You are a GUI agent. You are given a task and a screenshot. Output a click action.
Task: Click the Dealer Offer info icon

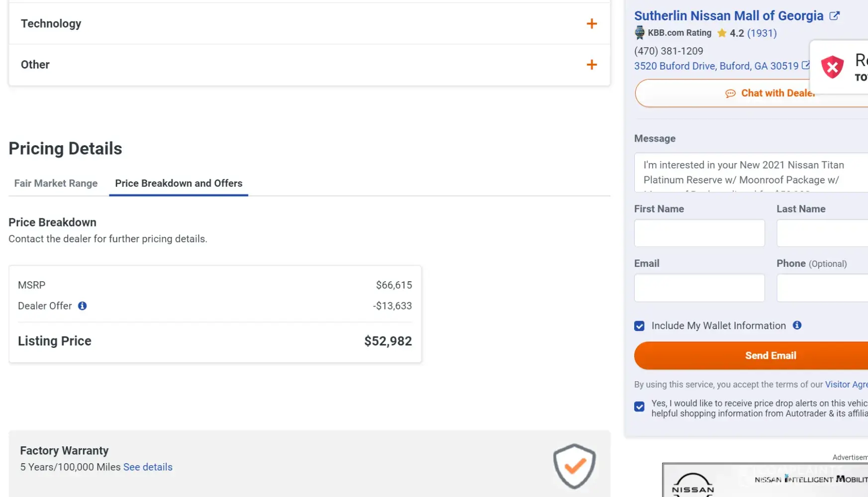[x=83, y=306]
